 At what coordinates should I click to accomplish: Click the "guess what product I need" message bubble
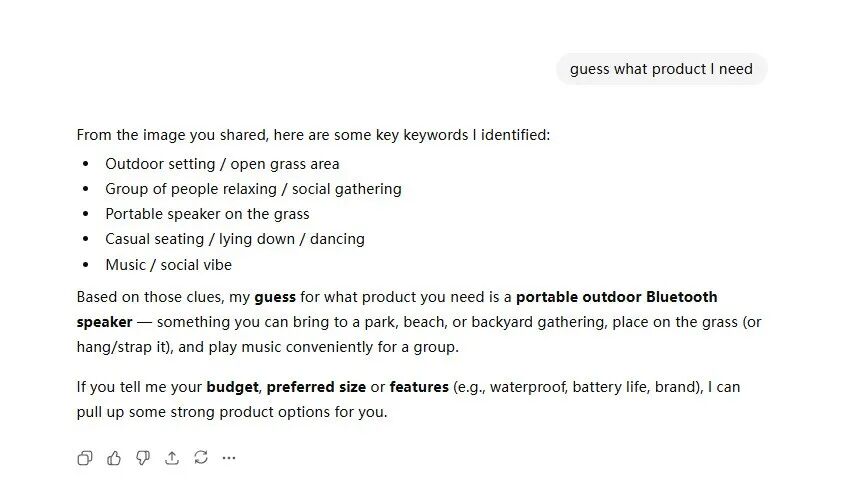[661, 69]
